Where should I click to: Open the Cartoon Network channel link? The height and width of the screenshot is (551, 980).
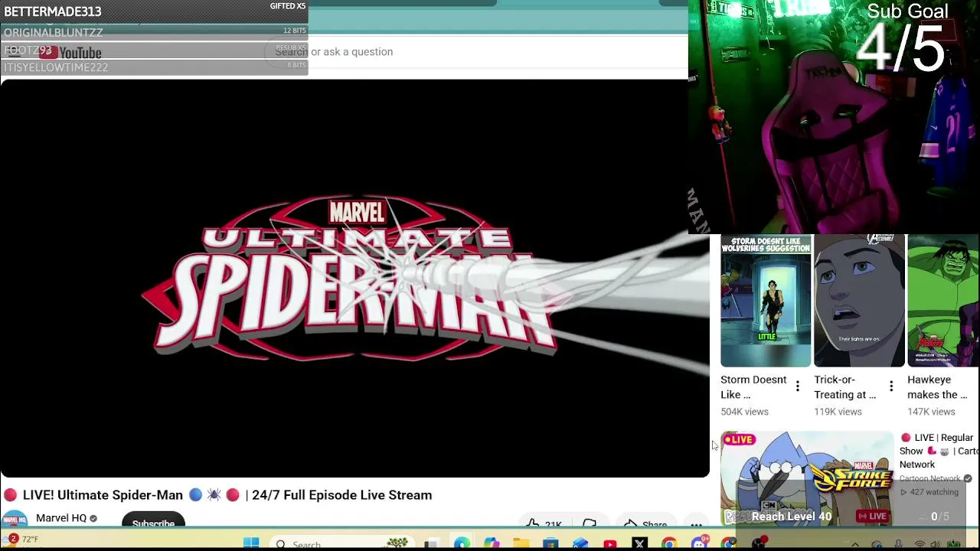click(x=929, y=479)
